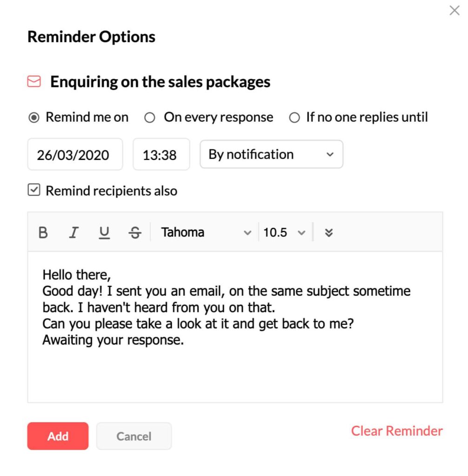The width and height of the screenshot is (468, 476).
Task: Open the By notification dropdown
Action: (x=271, y=154)
